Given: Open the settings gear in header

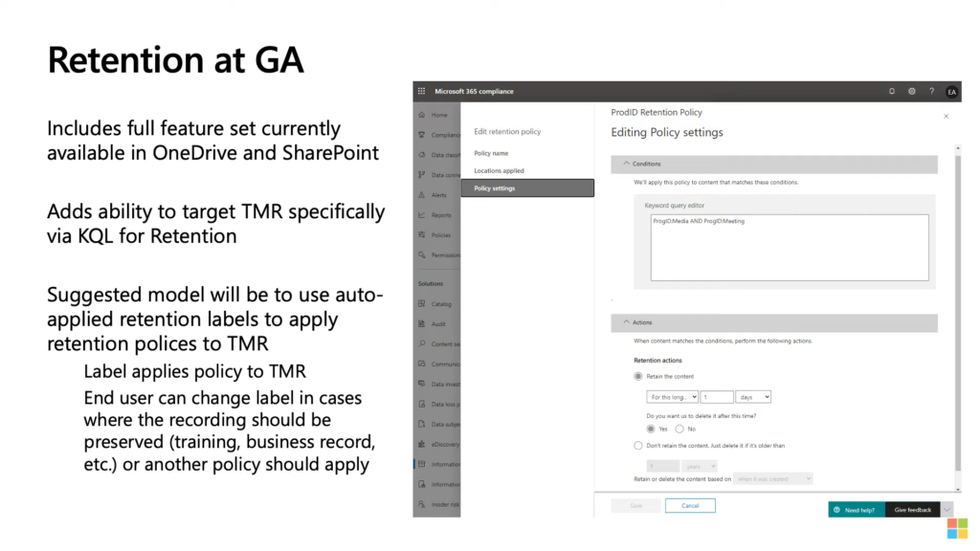Looking at the screenshot, I should click(x=912, y=91).
